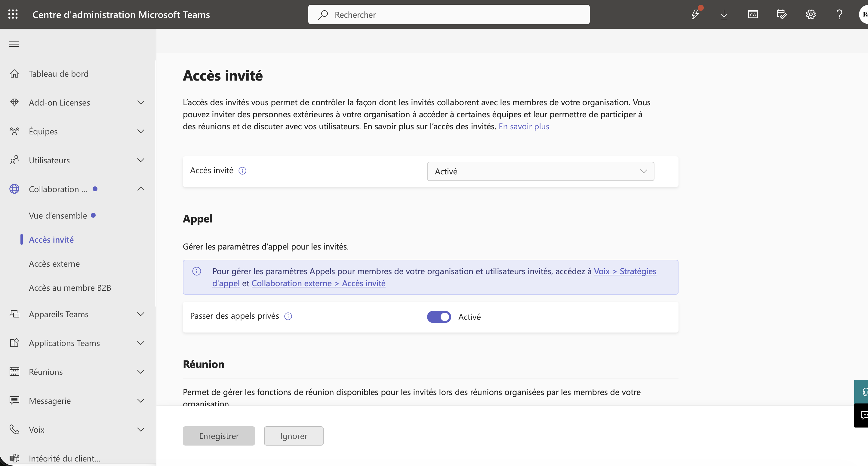Open the Cloud Shell console icon
The width and height of the screenshot is (868, 466).
pos(753,14)
